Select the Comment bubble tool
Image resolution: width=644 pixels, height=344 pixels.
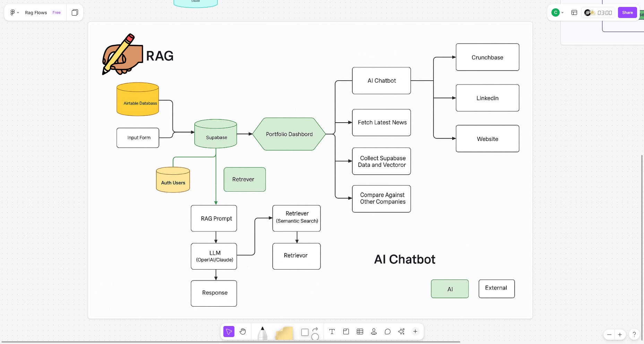[388, 332]
